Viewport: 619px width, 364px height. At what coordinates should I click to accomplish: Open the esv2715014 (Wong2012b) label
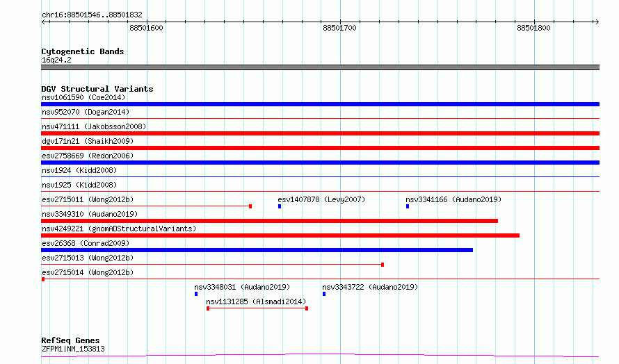click(x=88, y=272)
